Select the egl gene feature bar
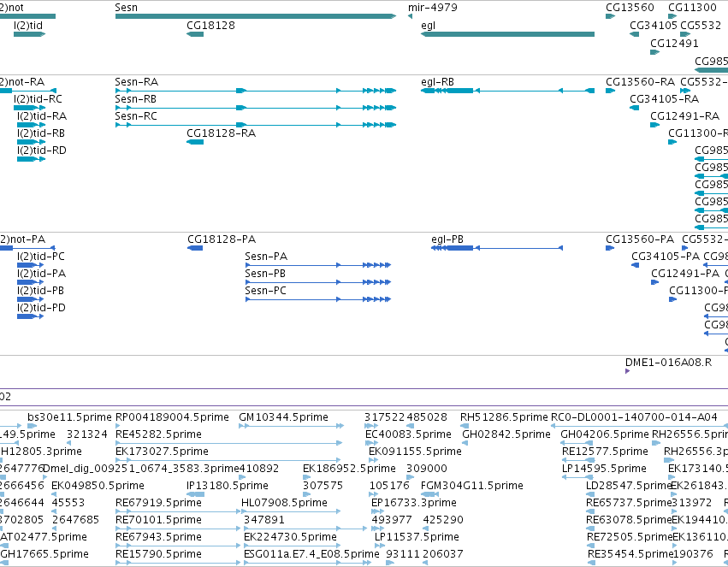728x567 pixels. [x=507, y=34]
